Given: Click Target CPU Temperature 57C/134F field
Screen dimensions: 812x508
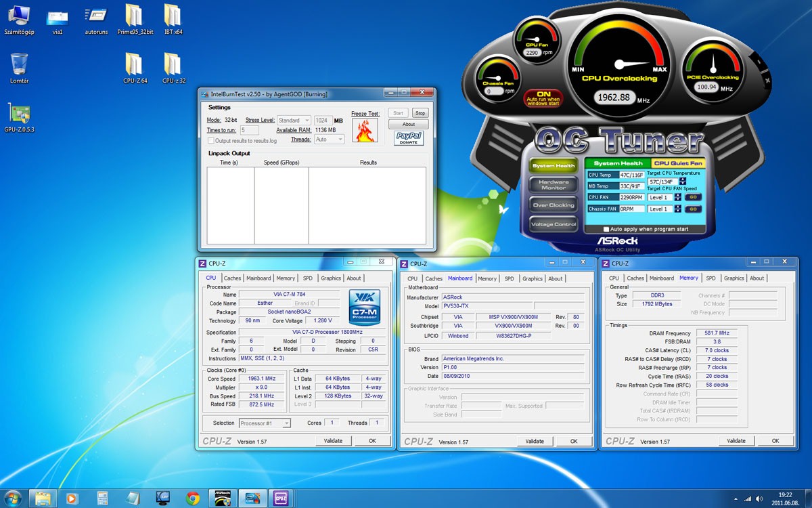Looking at the screenshot, I should pyautogui.click(x=663, y=182).
